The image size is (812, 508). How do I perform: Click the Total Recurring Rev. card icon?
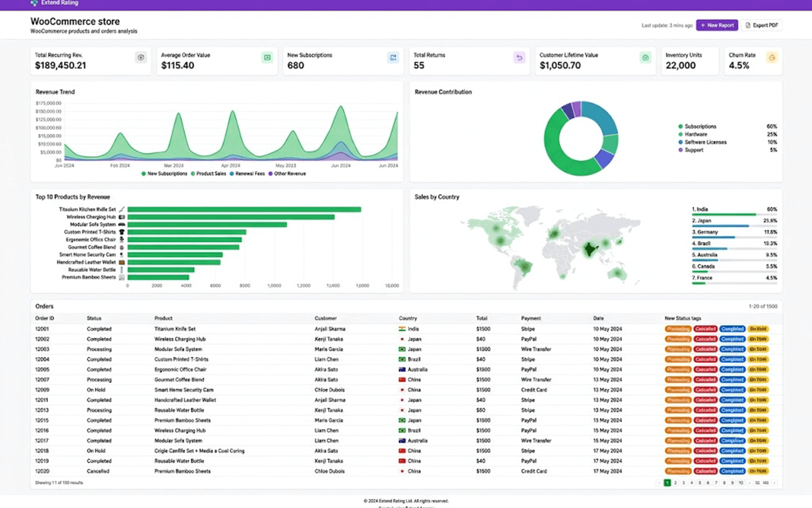[141, 57]
